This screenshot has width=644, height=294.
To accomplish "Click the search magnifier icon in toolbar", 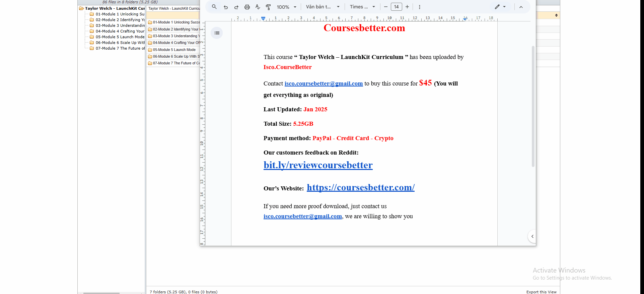I will click(214, 7).
